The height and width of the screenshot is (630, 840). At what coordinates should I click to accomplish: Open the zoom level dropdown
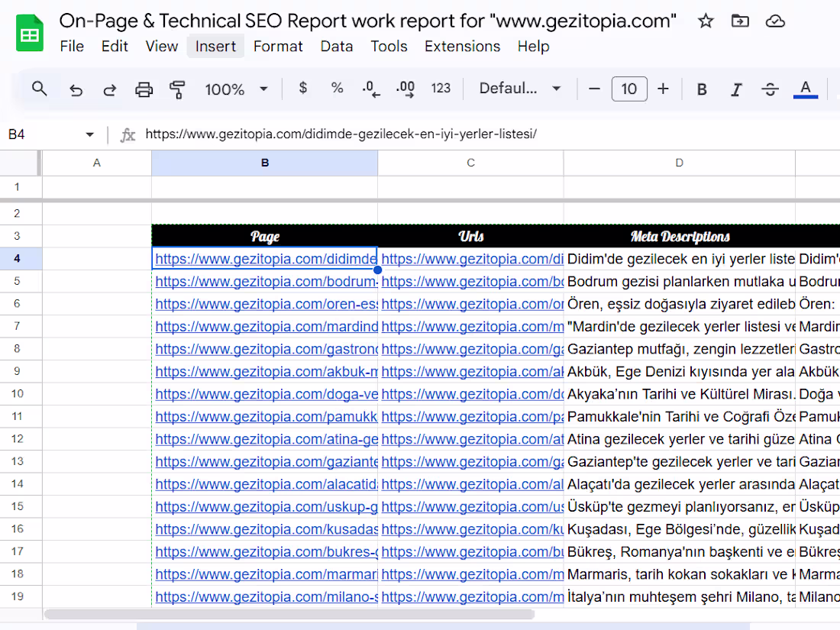[237, 89]
